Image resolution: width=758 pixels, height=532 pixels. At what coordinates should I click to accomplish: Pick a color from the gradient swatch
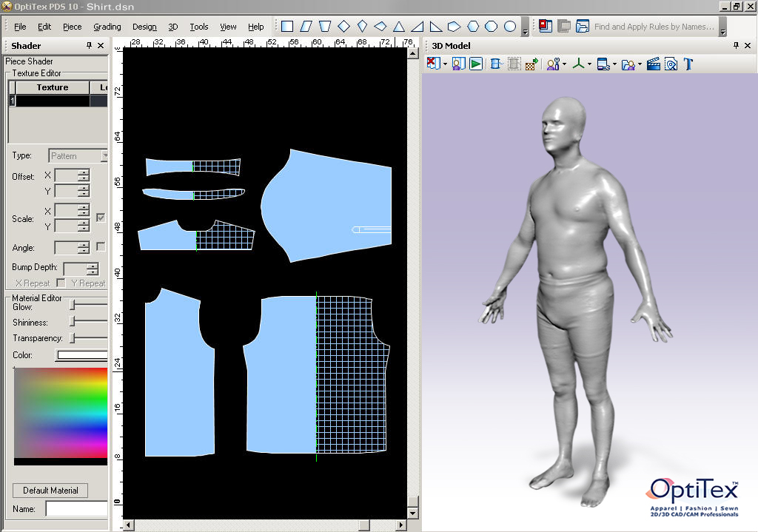59,414
